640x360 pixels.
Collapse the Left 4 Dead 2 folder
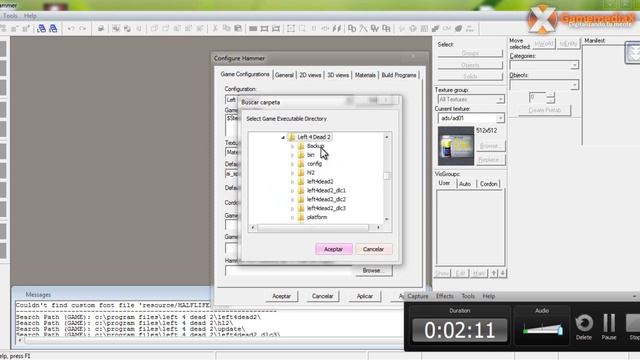283,138
